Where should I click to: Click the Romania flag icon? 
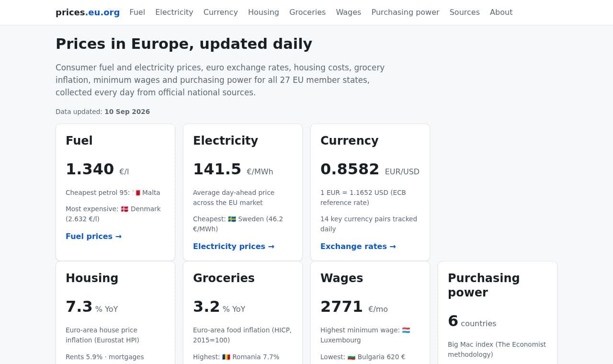tap(226, 357)
